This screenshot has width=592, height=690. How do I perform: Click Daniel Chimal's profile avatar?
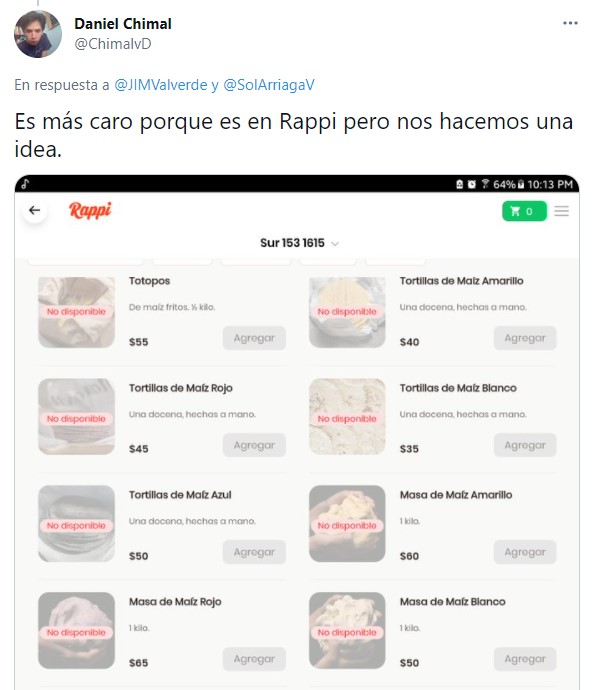pyautogui.click(x=38, y=34)
